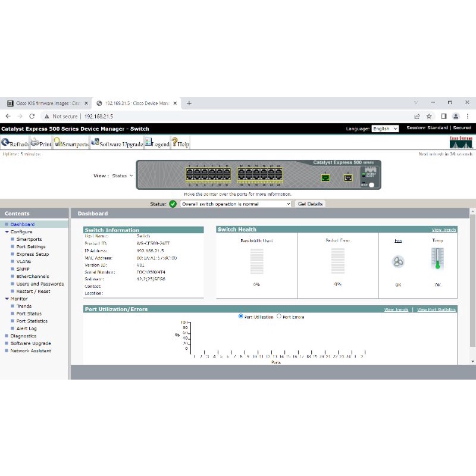Click the fan status icon
476x476 pixels.
398,261
